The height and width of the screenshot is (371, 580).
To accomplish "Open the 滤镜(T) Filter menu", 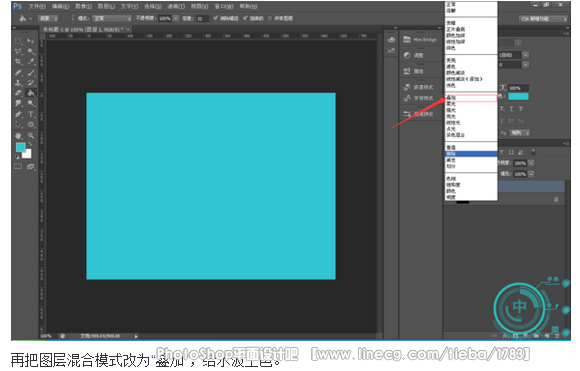I will coord(176,6).
